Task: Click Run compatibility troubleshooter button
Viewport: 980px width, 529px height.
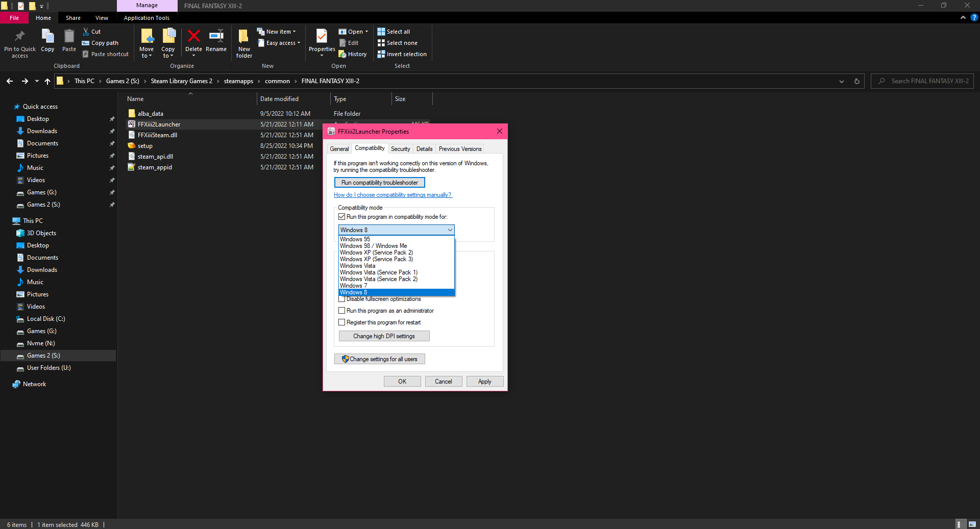Action: coord(380,183)
